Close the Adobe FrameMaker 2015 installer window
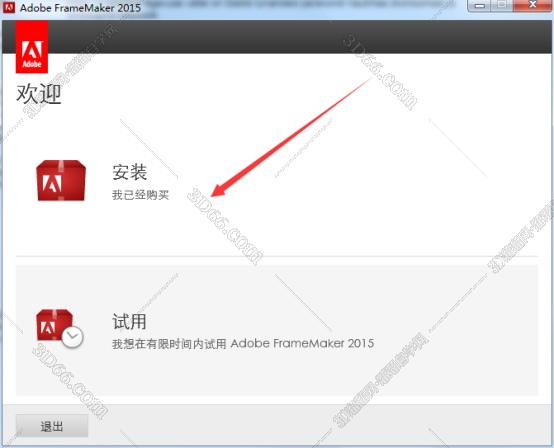This screenshot has width=554, height=448. 532,6
